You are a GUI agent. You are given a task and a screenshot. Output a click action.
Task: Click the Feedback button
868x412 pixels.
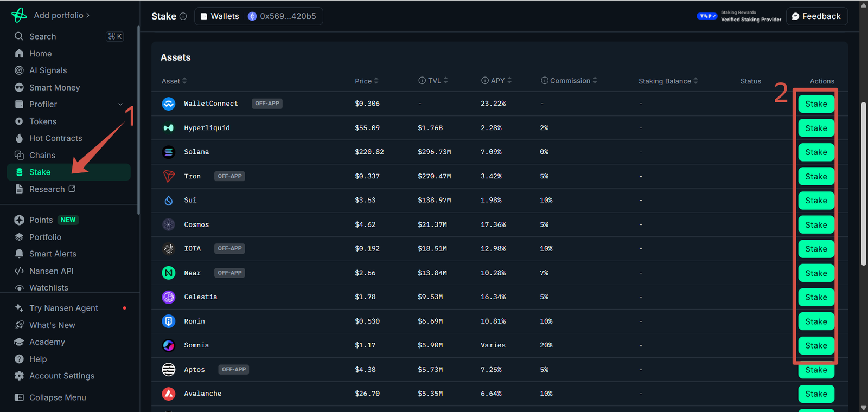816,16
